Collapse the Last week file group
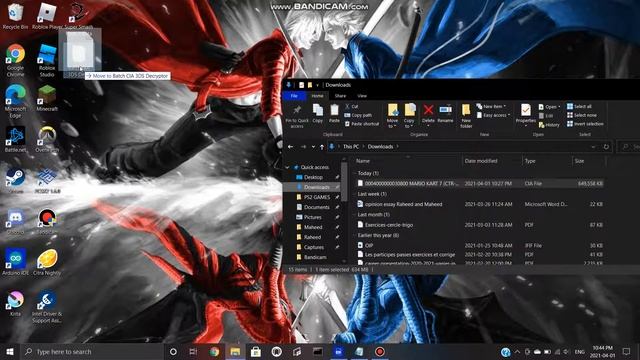The height and width of the screenshot is (360, 640). point(354,194)
